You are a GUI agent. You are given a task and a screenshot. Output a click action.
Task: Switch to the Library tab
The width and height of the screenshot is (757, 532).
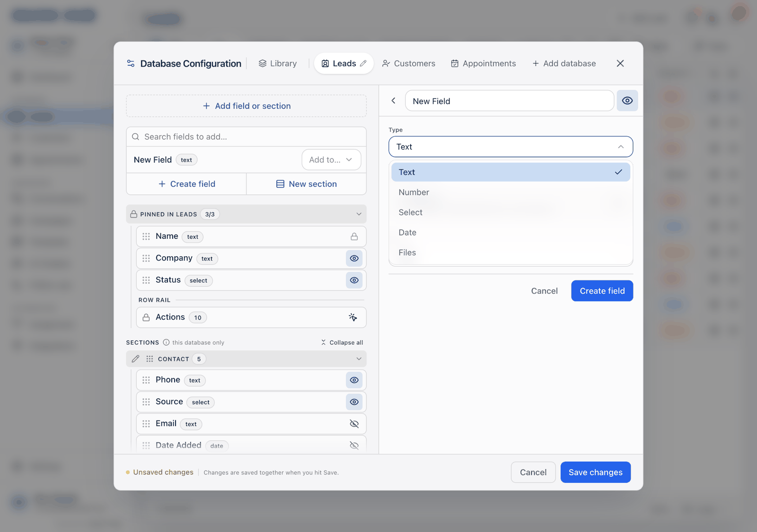pos(278,63)
